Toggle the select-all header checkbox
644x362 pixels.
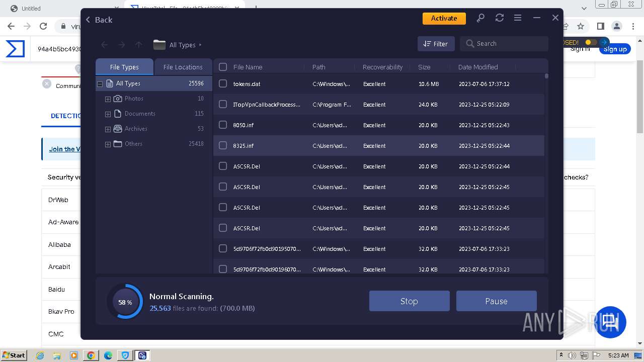pos(223,67)
